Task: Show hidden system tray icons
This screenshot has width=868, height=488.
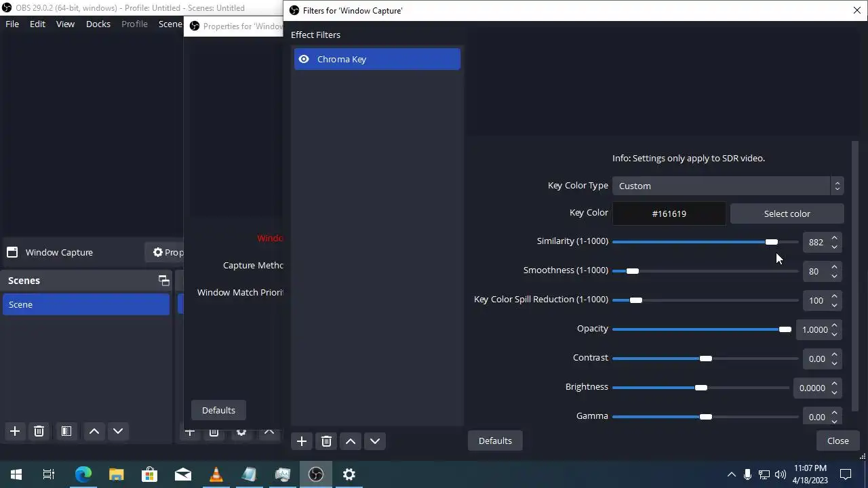Action: pos(731,474)
